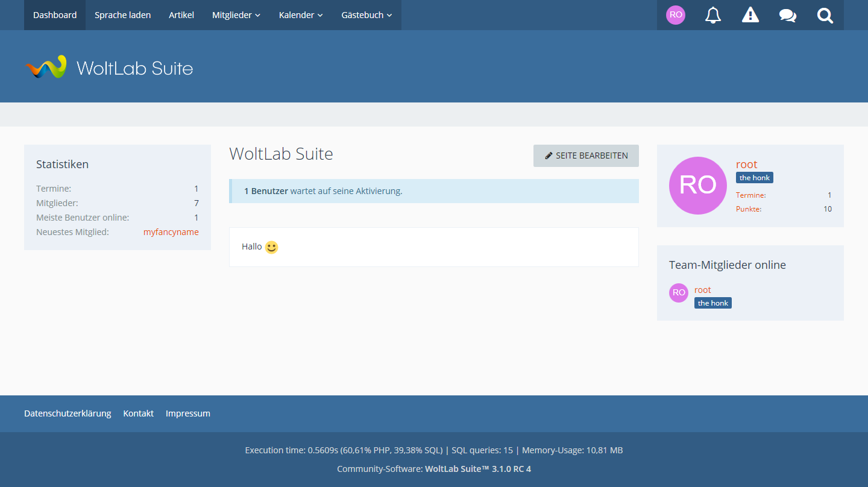Open Termine link in user panel

click(751, 195)
